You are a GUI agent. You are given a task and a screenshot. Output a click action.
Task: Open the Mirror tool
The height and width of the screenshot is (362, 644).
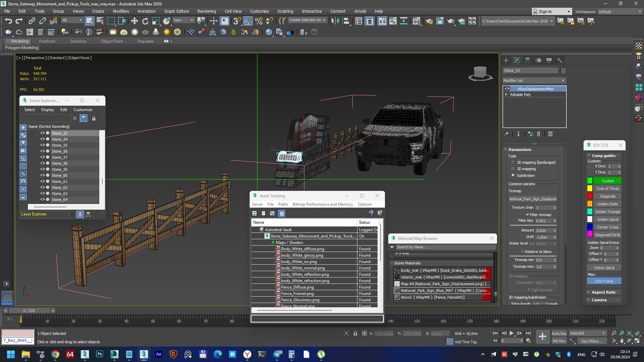(335, 21)
